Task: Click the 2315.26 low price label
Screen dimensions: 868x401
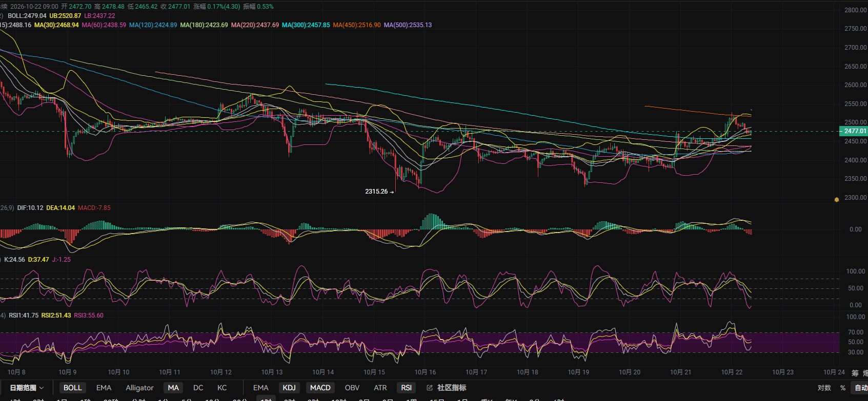Action: tap(376, 192)
